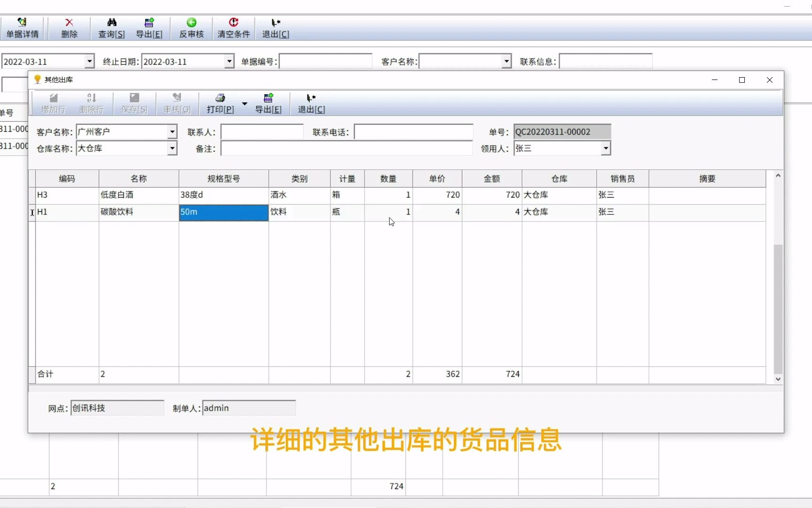812x508 pixels.
Task: Click 增加行 in the 其他出库 toolbar
Action: tap(53, 103)
